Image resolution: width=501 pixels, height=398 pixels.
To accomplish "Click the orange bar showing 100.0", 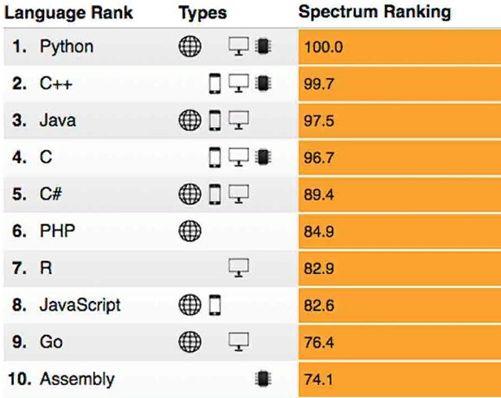I will pyautogui.click(x=400, y=46).
